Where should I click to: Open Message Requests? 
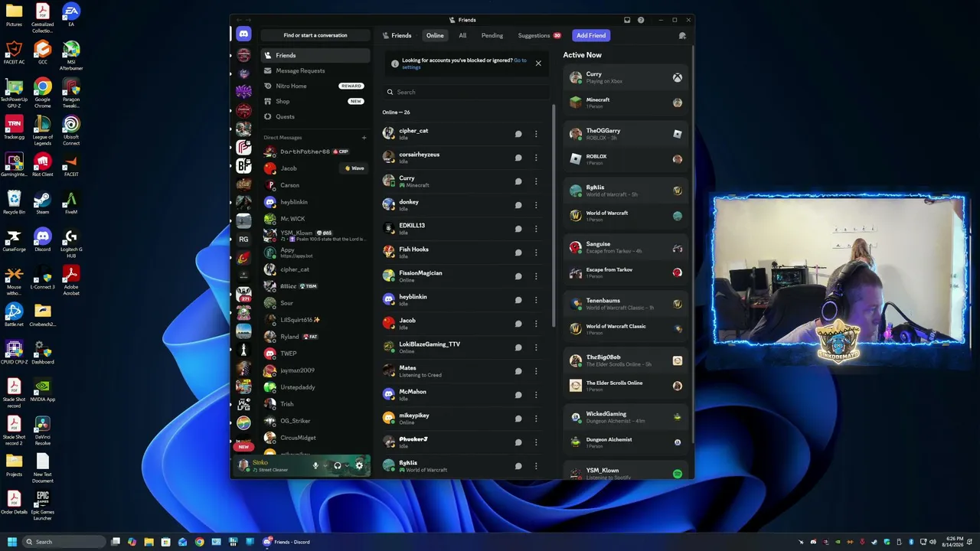pyautogui.click(x=315, y=70)
